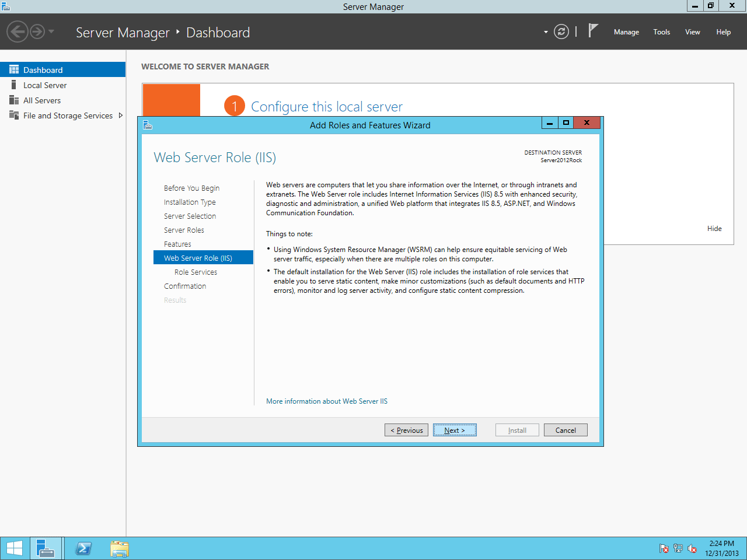Click the wizard title bar icon
Viewport: 747px width, 560px height.
[x=148, y=125]
